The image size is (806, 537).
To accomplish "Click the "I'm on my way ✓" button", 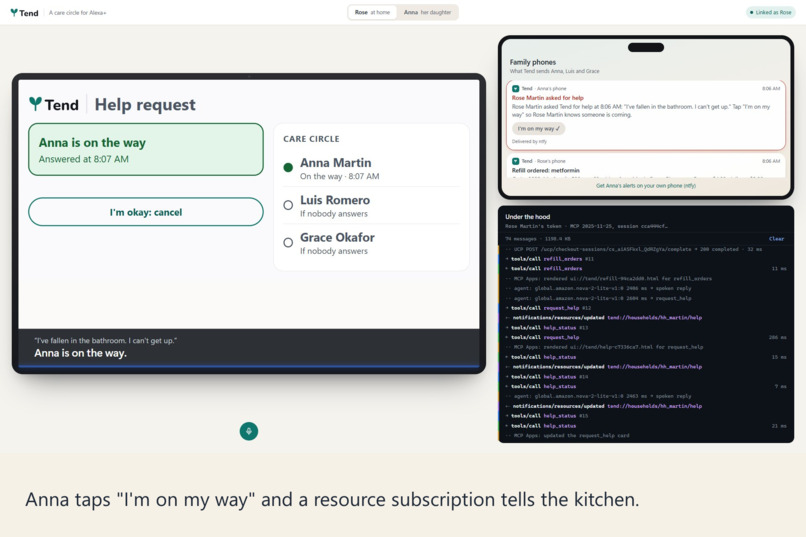I will 538,128.
